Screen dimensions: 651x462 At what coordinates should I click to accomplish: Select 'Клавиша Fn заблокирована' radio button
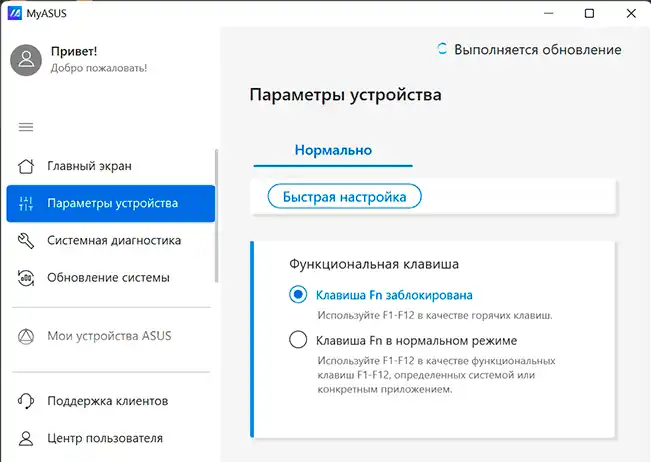coord(297,295)
